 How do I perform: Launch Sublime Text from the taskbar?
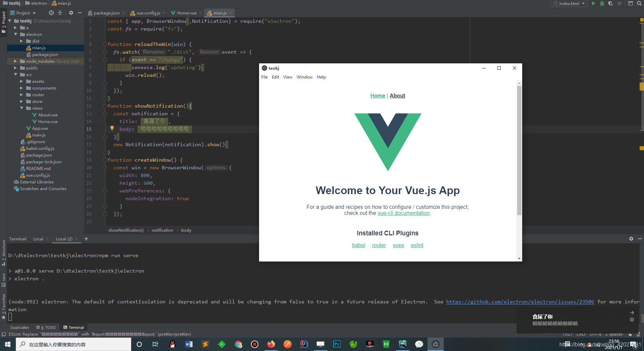tap(205, 344)
